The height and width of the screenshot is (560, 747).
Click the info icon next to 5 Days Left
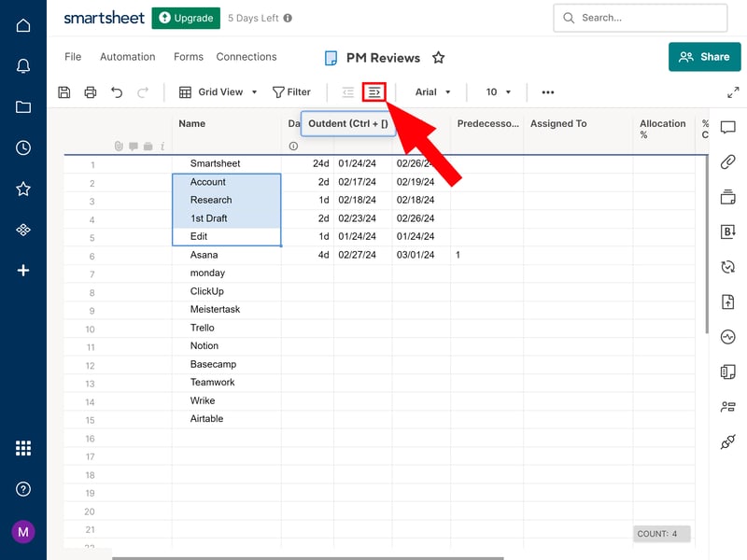(x=288, y=18)
